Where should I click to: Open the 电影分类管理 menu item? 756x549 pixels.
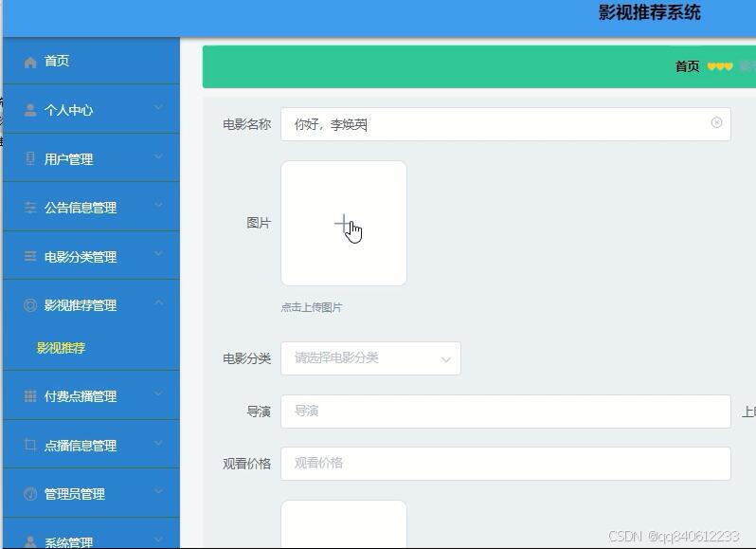(x=91, y=256)
